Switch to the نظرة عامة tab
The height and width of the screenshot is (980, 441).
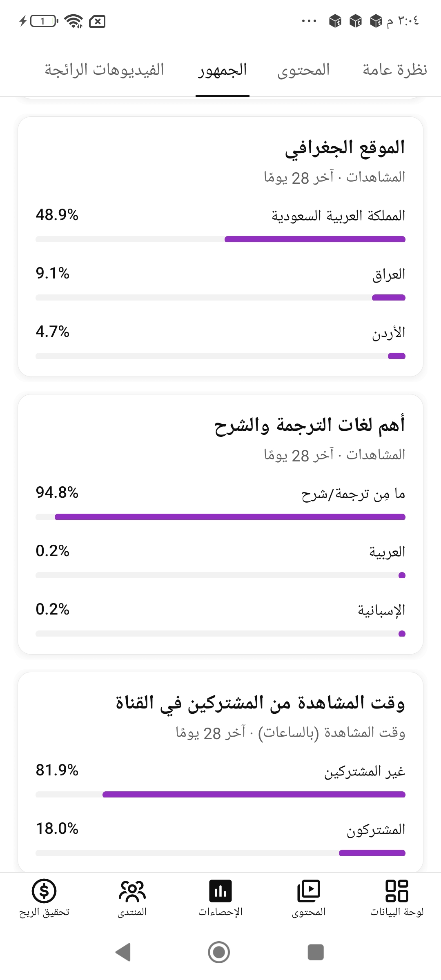(395, 70)
